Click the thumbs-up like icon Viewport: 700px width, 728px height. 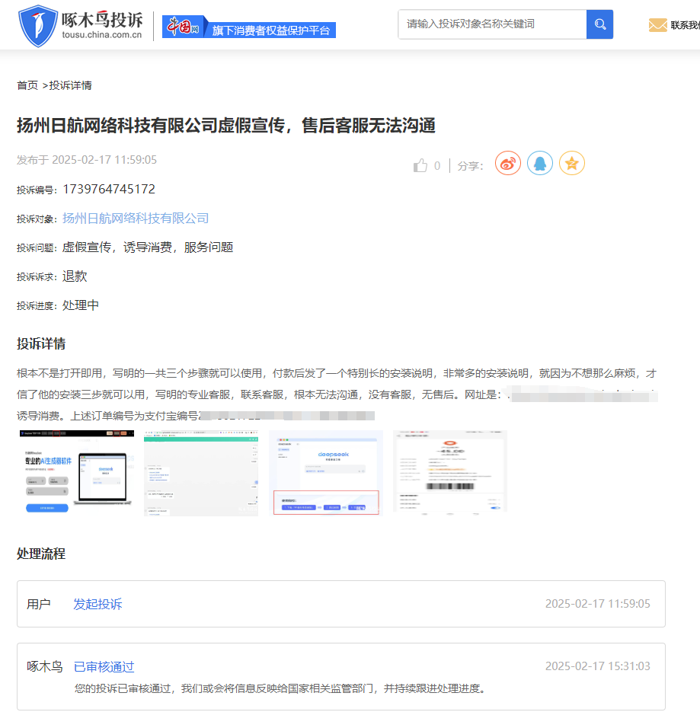point(420,165)
